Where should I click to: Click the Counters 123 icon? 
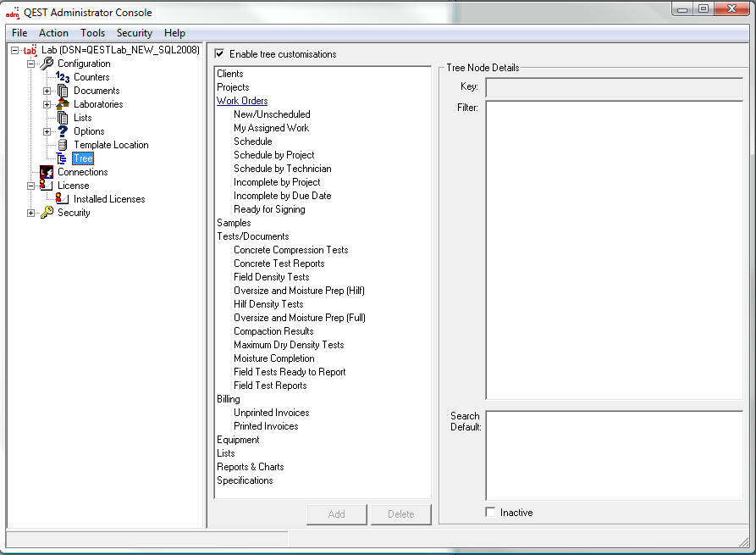click(63, 77)
